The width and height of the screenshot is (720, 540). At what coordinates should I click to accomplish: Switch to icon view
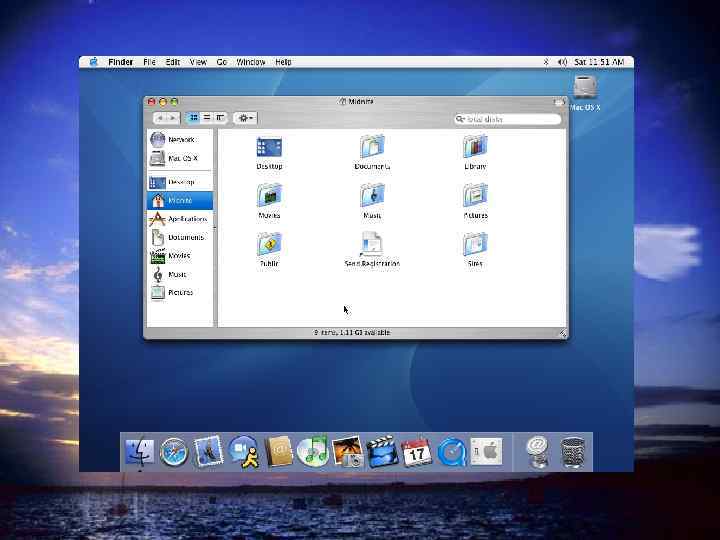194,118
